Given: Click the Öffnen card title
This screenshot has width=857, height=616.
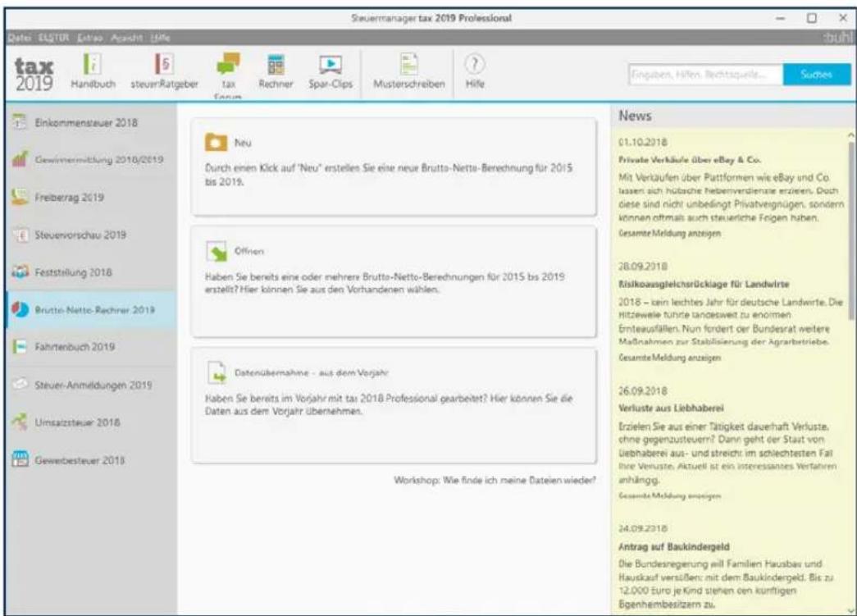Looking at the screenshot, I should (x=248, y=251).
